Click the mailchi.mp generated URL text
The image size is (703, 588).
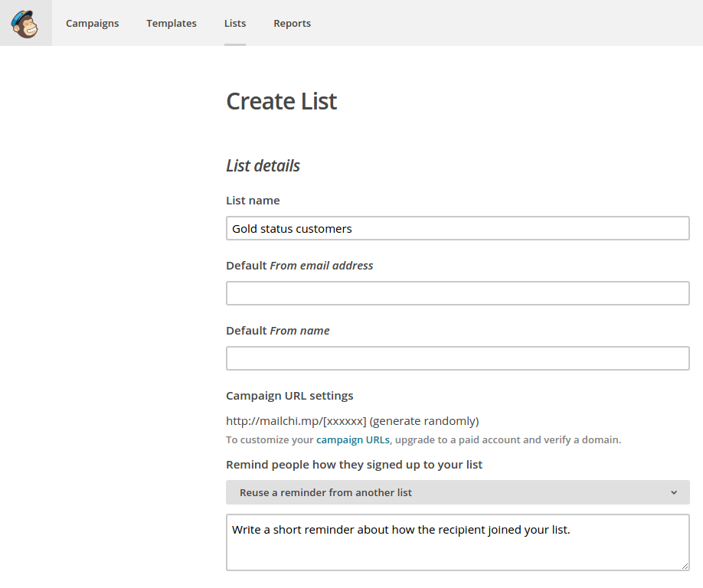(x=352, y=421)
